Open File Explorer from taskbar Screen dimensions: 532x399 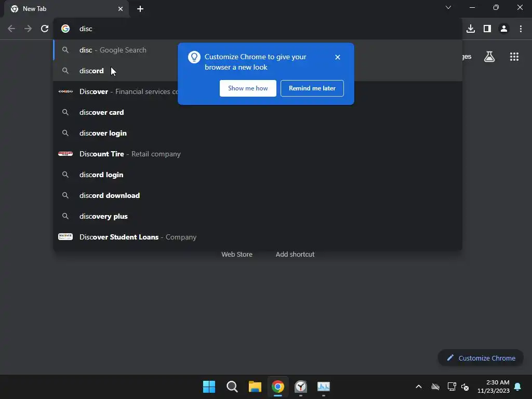coord(255,387)
